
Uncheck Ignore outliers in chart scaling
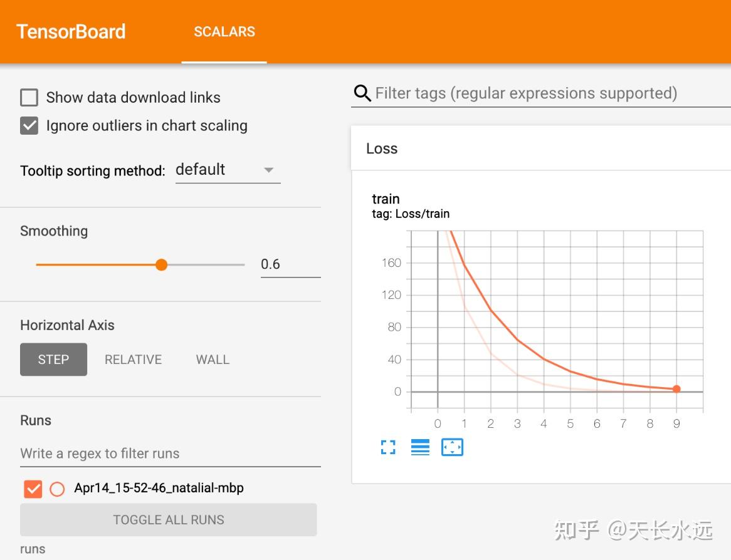pyautogui.click(x=29, y=126)
